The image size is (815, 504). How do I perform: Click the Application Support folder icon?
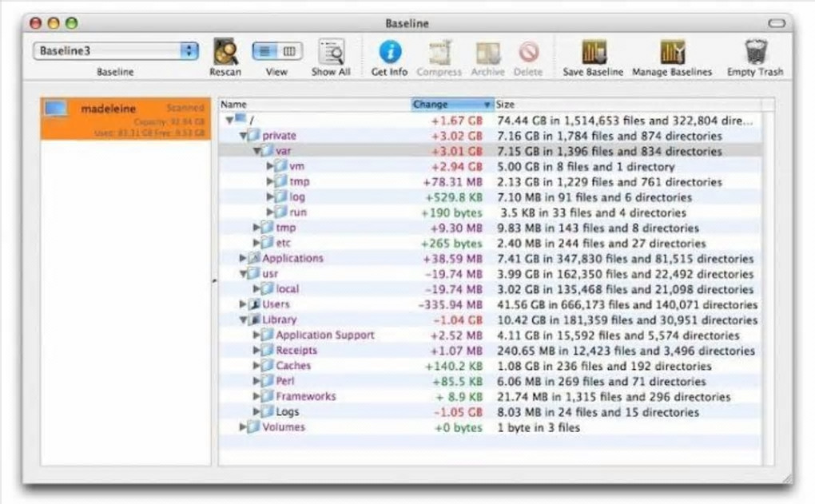coord(267,335)
